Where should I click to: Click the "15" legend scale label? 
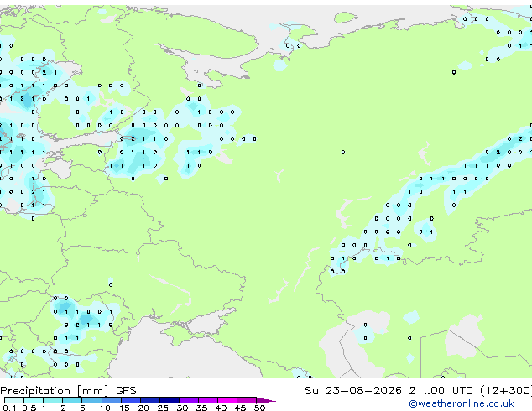pyautogui.click(x=124, y=408)
